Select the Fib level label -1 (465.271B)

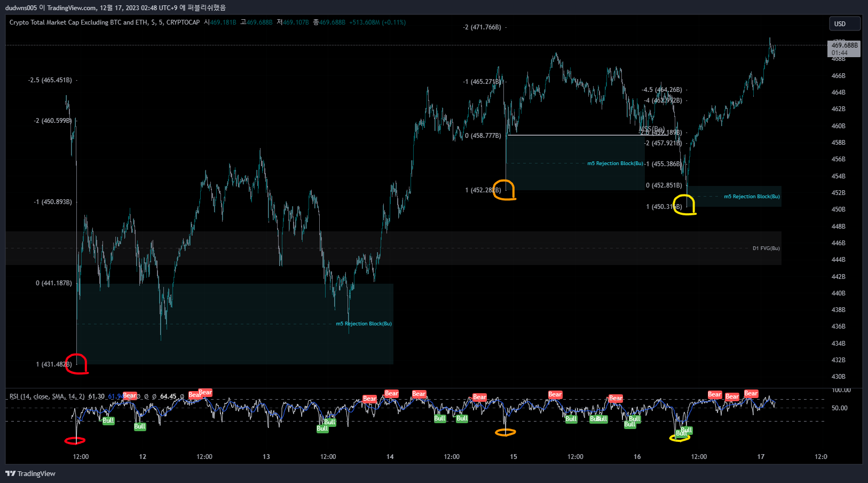tap(482, 82)
